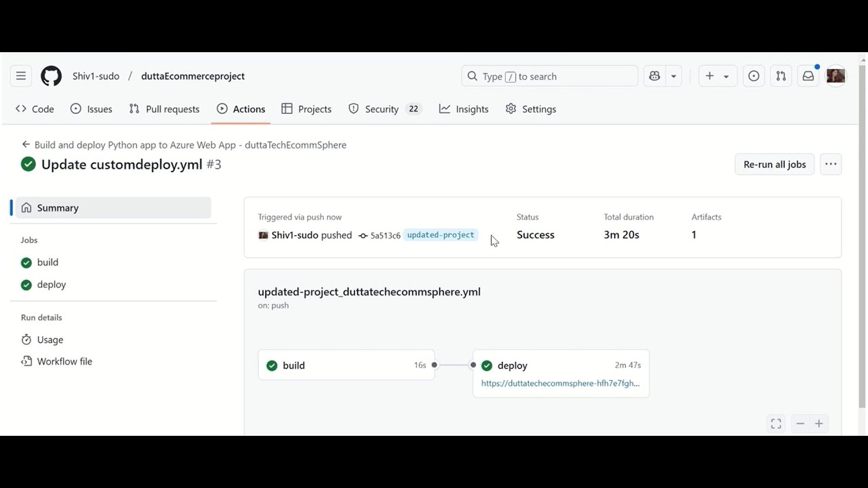Click the green check beside sidebar deploy
Image resolution: width=868 pixels, height=488 pixels.
tap(26, 285)
